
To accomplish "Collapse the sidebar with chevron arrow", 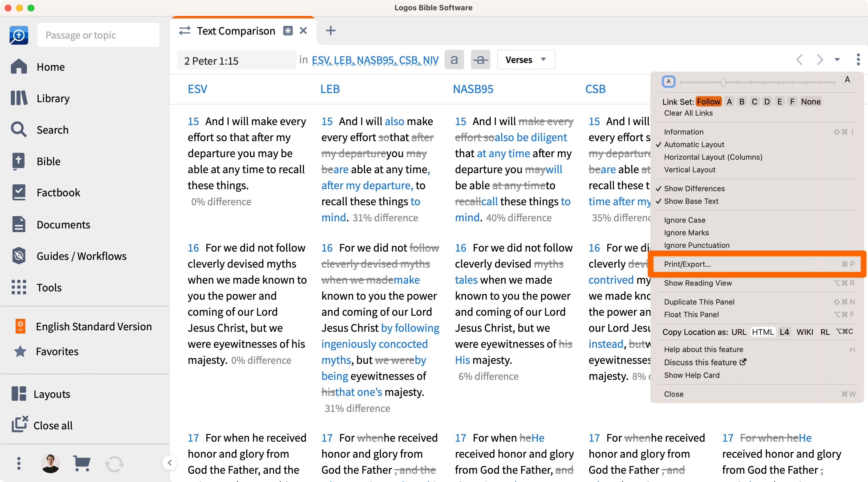I will (x=169, y=463).
